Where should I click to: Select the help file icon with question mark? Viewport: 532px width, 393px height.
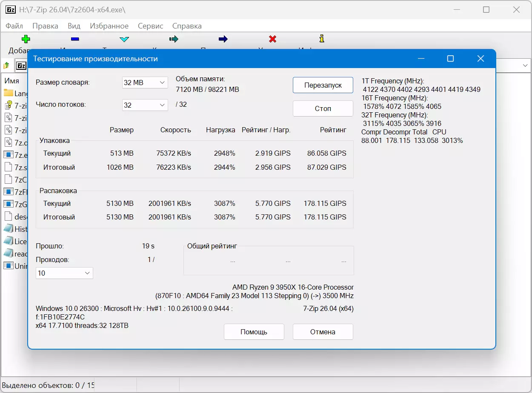[9, 105]
